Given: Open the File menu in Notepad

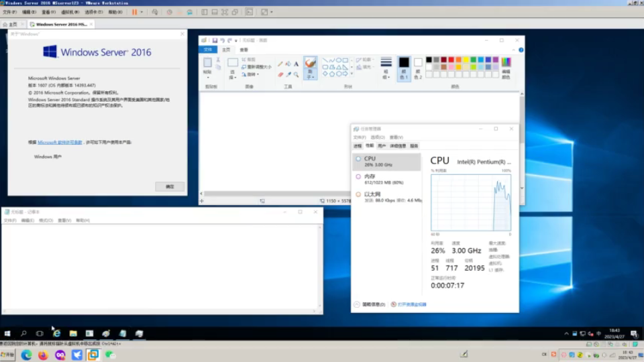Looking at the screenshot, I should click(x=10, y=221).
